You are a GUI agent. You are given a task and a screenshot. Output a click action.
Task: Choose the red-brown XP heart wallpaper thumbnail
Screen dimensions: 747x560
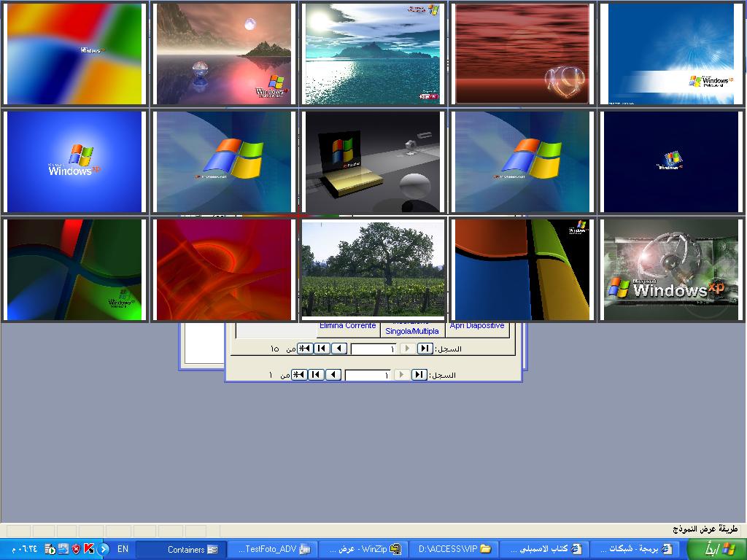tap(522, 53)
